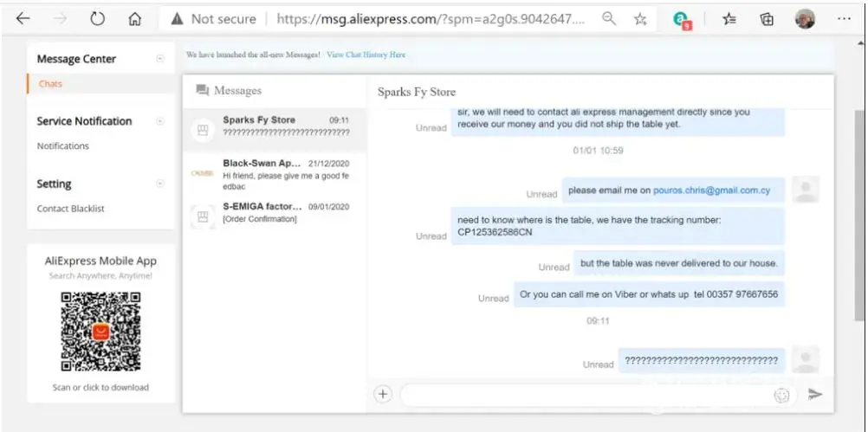Click the address bar URL
This screenshot has width=868, height=432.
[431, 19]
